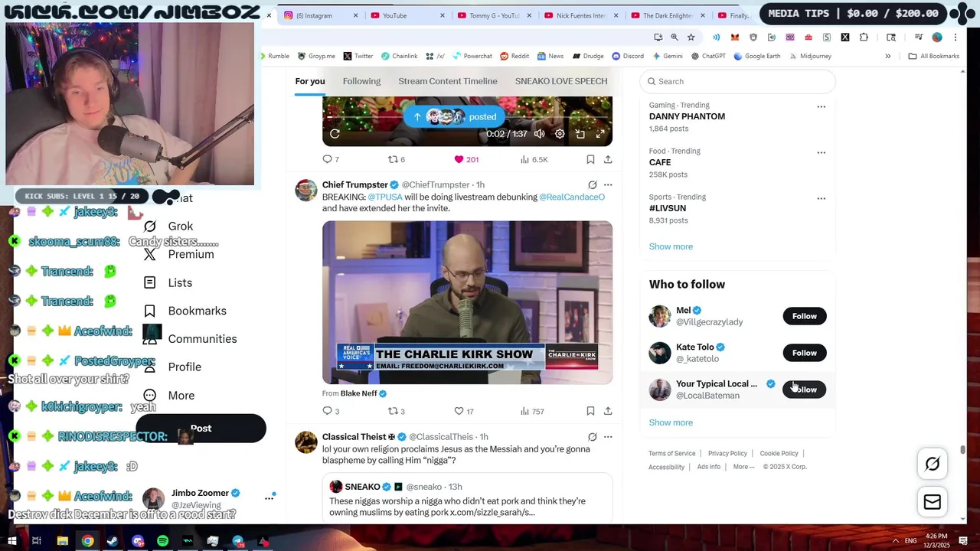
Task: Open Communities in the X sidebar
Action: click(x=190, y=339)
